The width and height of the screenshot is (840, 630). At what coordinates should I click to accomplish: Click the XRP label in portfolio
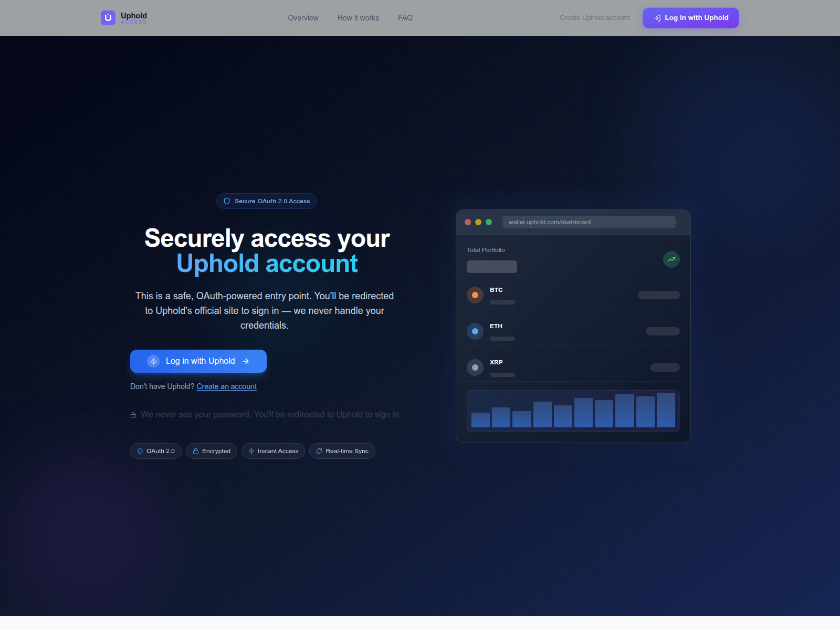pos(496,362)
